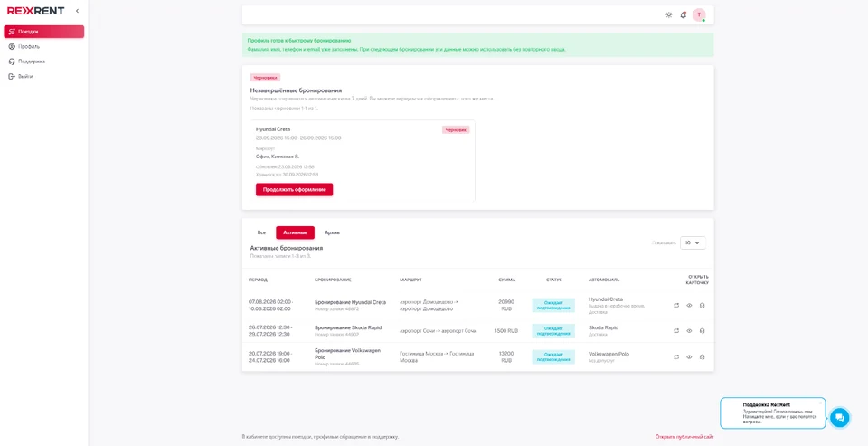The width and height of the screenshot is (868, 446).
Task: Go to Профиль in sidebar
Action: coord(43,46)
